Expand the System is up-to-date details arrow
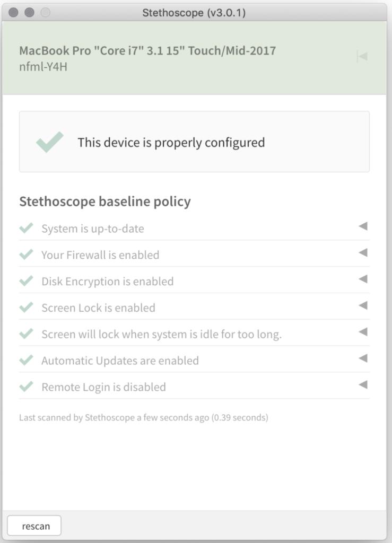Screen dimensions: 392x543 363,226
